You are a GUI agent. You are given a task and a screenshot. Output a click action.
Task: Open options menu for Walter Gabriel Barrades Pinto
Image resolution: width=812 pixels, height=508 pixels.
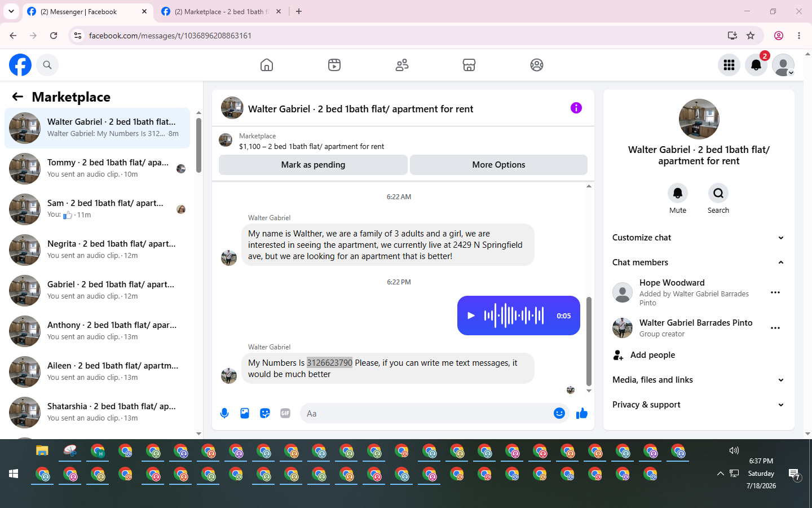click(x=775, y=328)
